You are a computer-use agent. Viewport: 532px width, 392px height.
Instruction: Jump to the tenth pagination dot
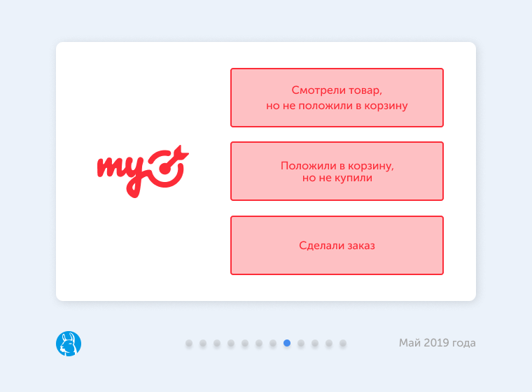point(315,343)
